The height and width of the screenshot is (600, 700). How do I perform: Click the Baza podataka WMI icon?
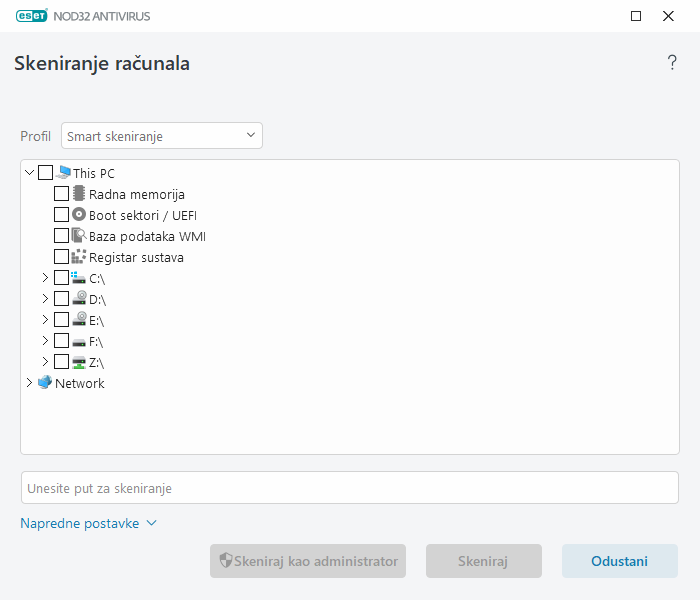point(80,236)
